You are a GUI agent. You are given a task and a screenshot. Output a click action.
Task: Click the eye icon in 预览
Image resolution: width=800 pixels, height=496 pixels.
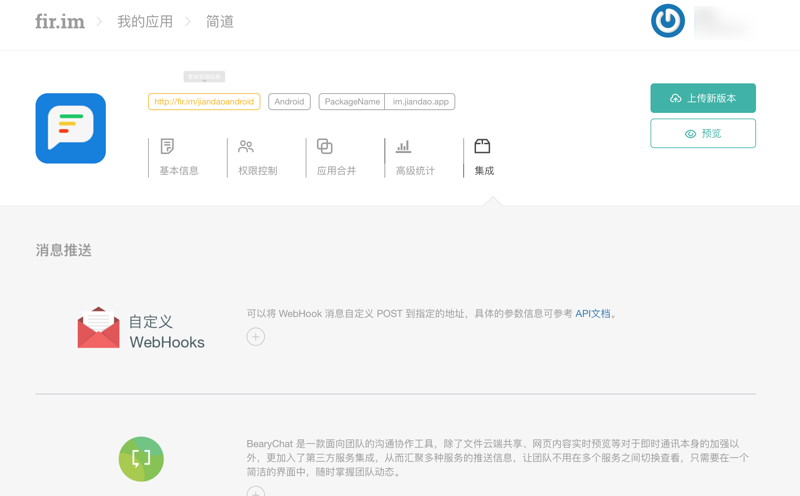point(690,134)
